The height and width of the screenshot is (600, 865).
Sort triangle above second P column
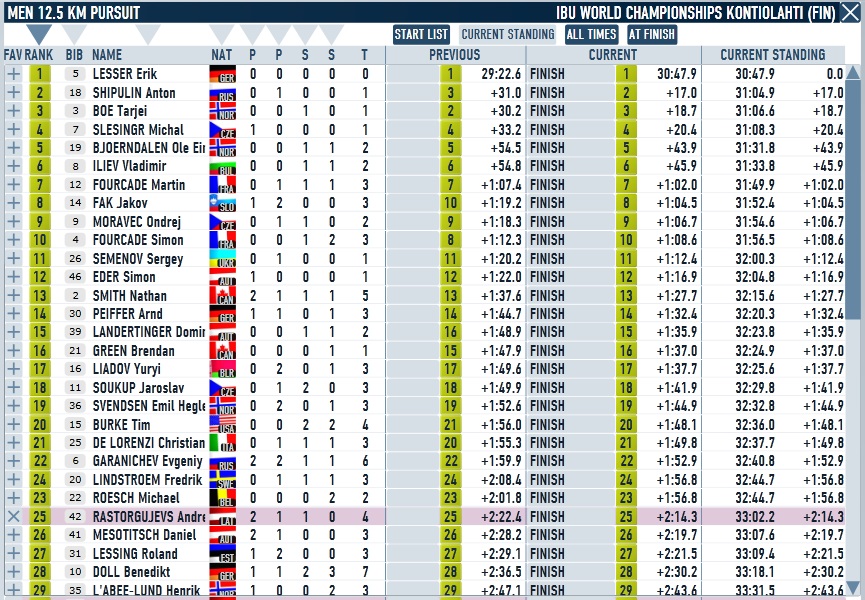pos(279,34)
